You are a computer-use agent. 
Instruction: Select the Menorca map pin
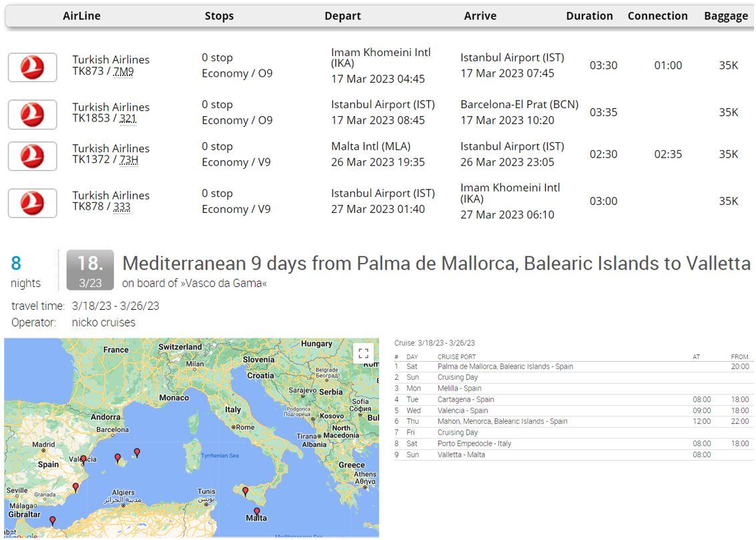click(x=137, y=453)
